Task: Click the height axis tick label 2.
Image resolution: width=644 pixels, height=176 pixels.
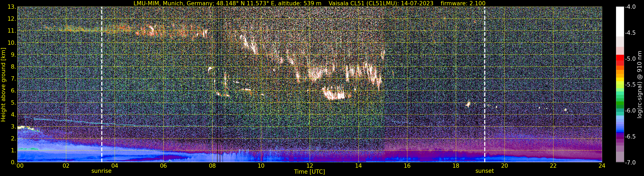Action: tap(13, 138)
